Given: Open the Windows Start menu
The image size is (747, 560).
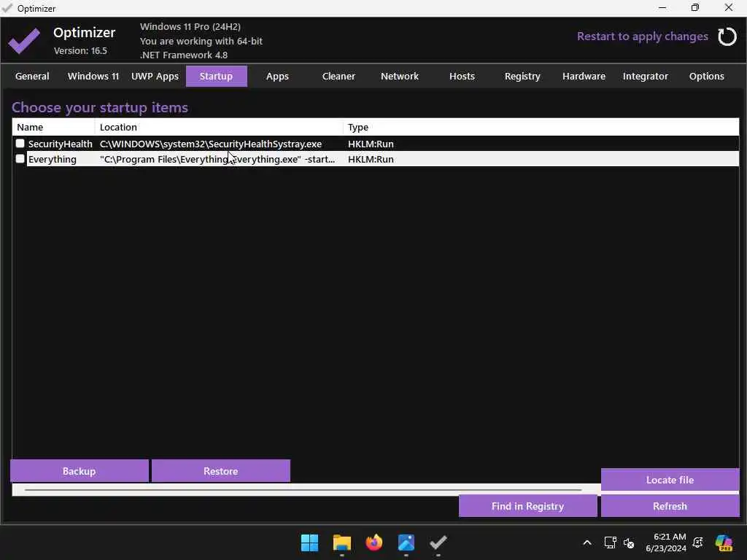Looking at the screenshot, I should pyautogui.click(x=309, y=542).
